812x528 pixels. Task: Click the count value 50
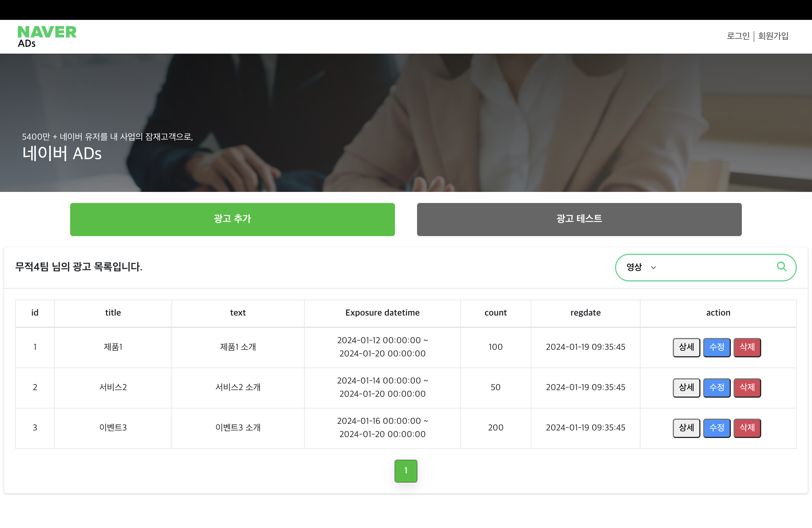495,387
